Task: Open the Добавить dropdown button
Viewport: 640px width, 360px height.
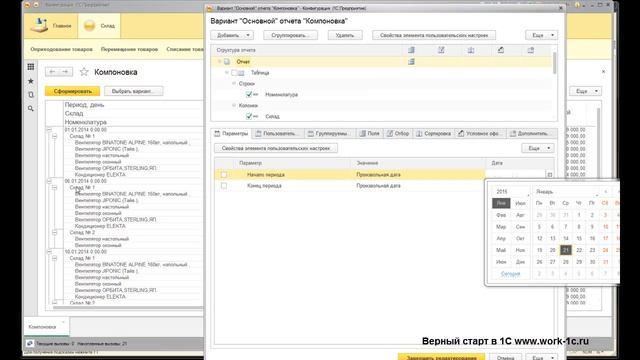Action: click(232, 35)
